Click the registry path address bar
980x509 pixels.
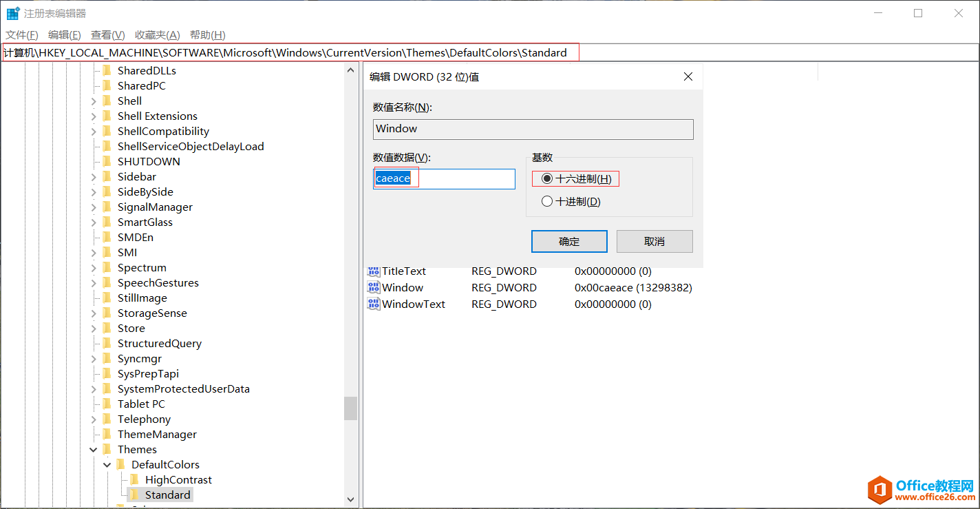click(489, 52)
